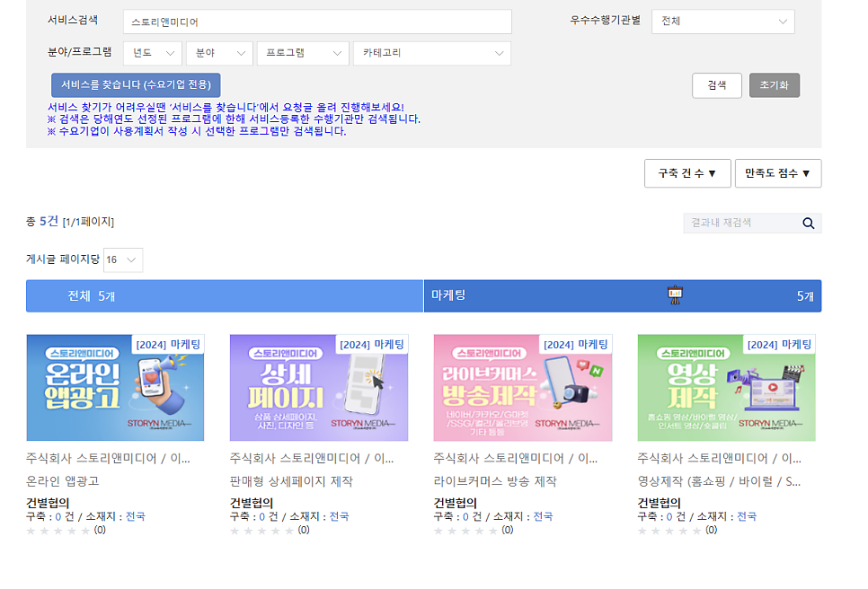The width and height of the screenshot is (868, 589).
Task: Click the magnifier icon in result re-search
Action: pyautogui.click(x=808, y=224)
